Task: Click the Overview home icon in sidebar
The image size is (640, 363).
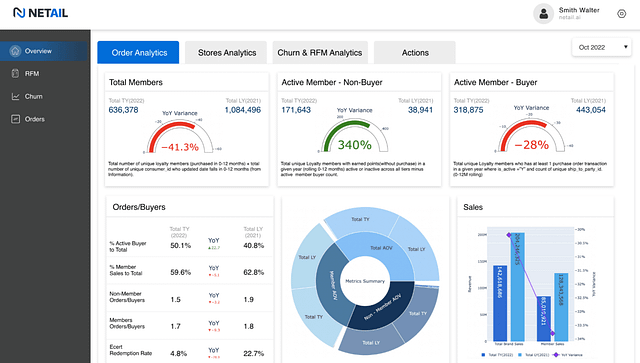Action: pos(15,51)
